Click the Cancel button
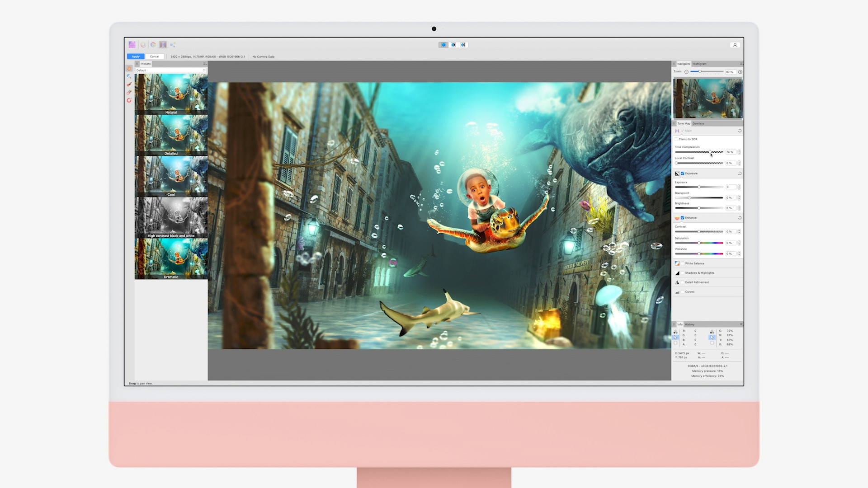 pyautogui.click(x=155, y=56)
